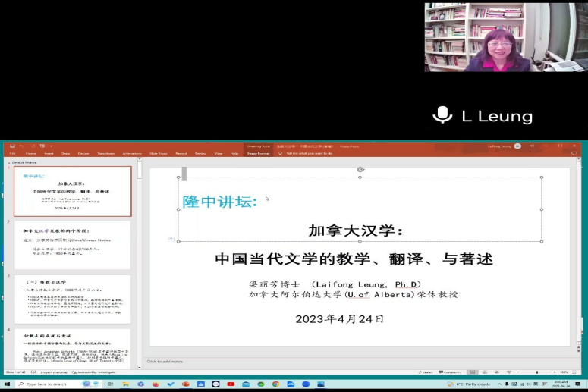This screenshot has height=392, width=588.
Task: Open the Transitions tab
Action: pyautogui.click(x=105, y=153)
